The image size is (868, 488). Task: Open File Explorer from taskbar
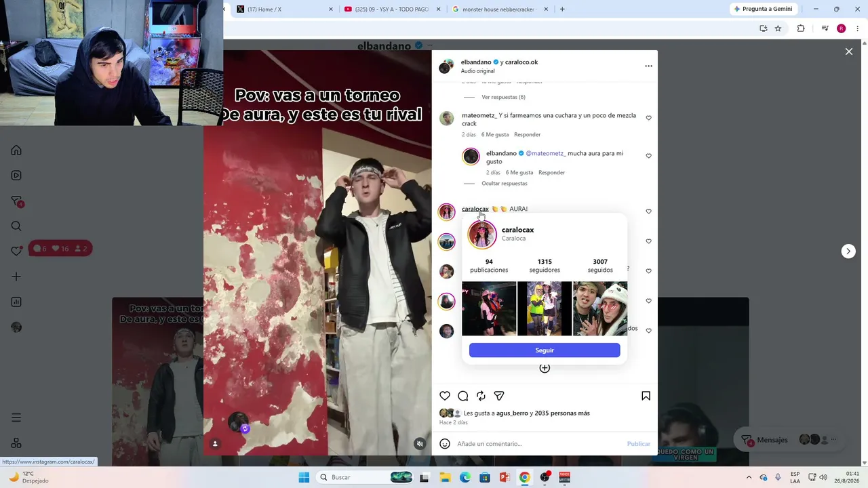coord(444,477)
